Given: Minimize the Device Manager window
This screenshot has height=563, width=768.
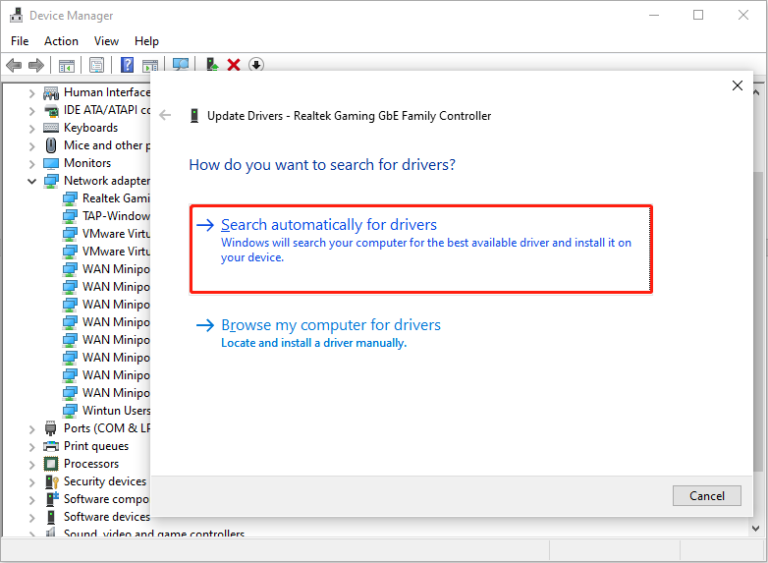Looking at the screenshot, I should pyautogui.click(x=654, y=15).
